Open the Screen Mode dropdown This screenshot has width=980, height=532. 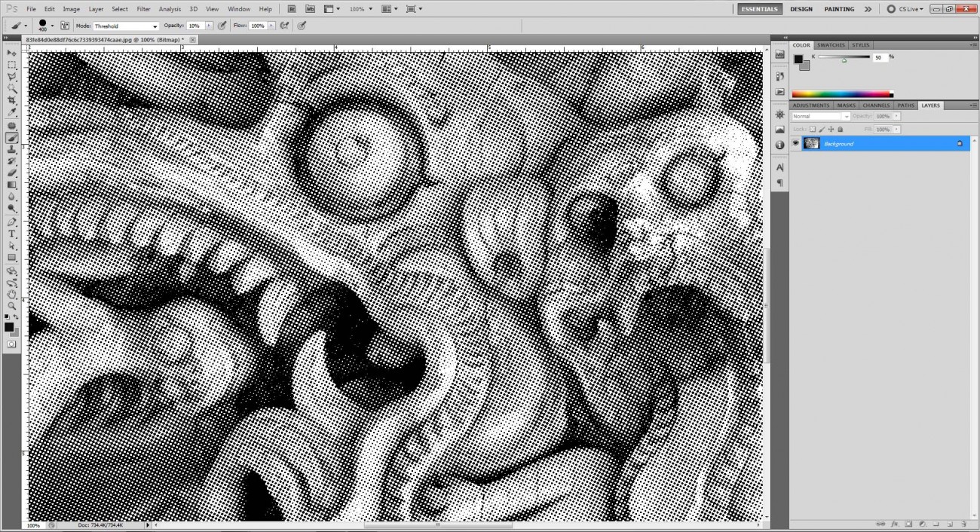[x=413, y=9]
